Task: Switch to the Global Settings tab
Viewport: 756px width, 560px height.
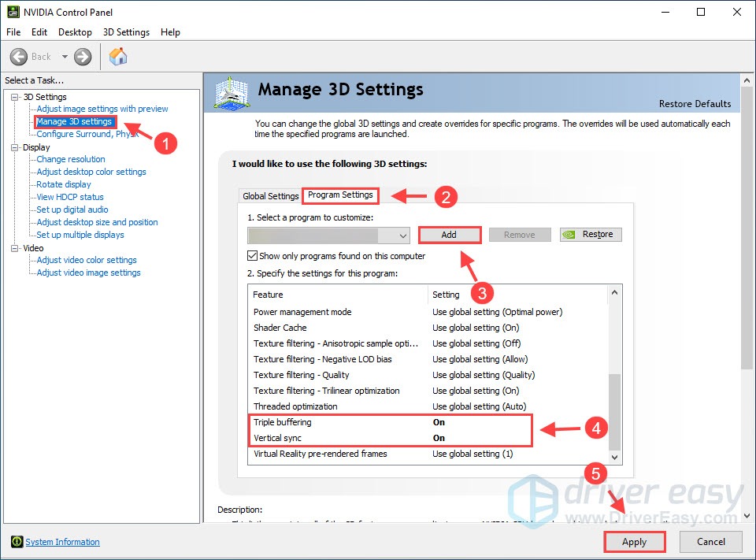Action: [270, 196]
